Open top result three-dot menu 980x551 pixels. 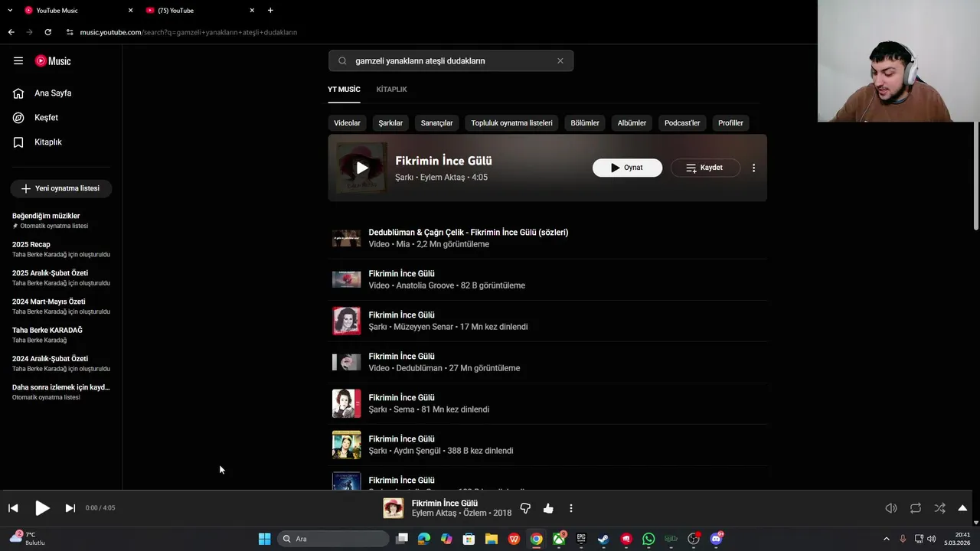point(753,168)
